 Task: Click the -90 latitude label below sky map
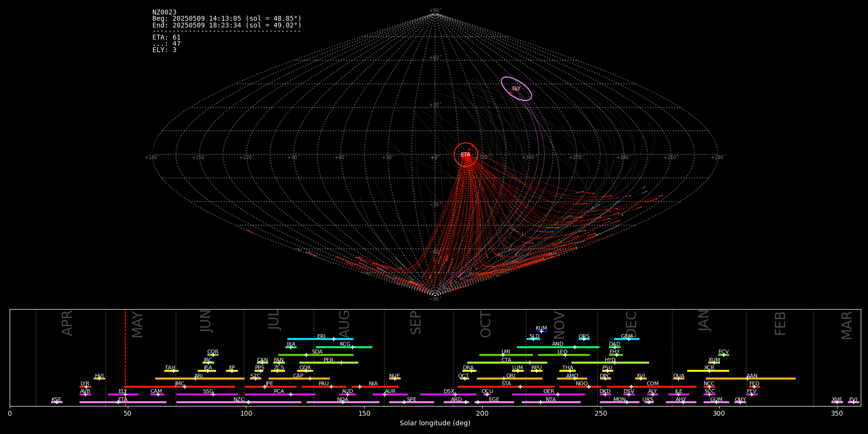pos(434,299)
